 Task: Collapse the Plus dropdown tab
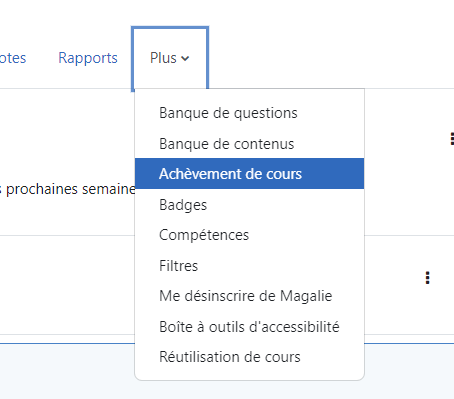click(170, 58)
